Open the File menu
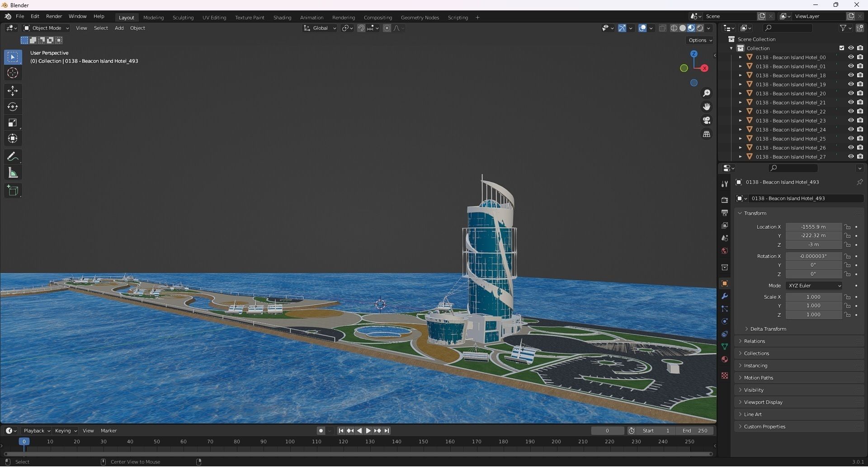The height and width of the screenshot is (470, 868). pos(20,16)
